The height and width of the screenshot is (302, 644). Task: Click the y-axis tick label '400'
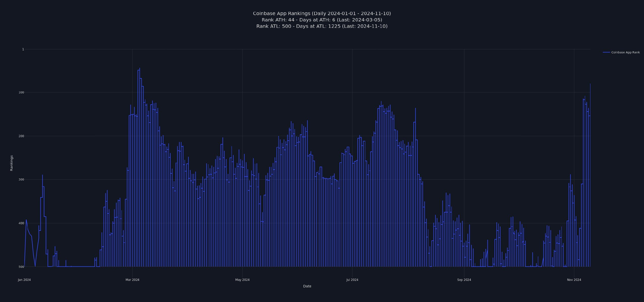[21, 223]
